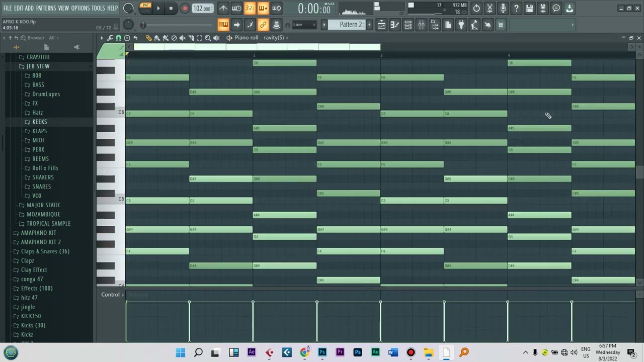The image size is (644, 362).
Task: Choose the Select tool in piano roll
Action: point(199,38)
